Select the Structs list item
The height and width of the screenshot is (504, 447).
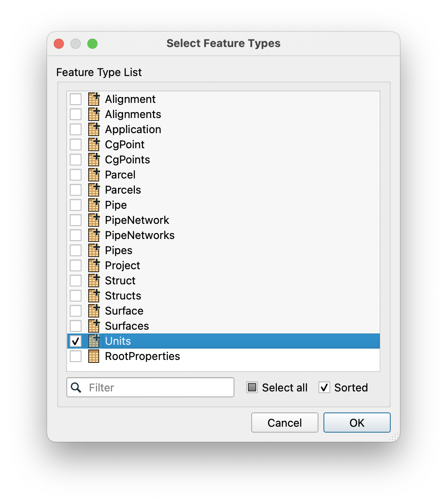[223, 296]
